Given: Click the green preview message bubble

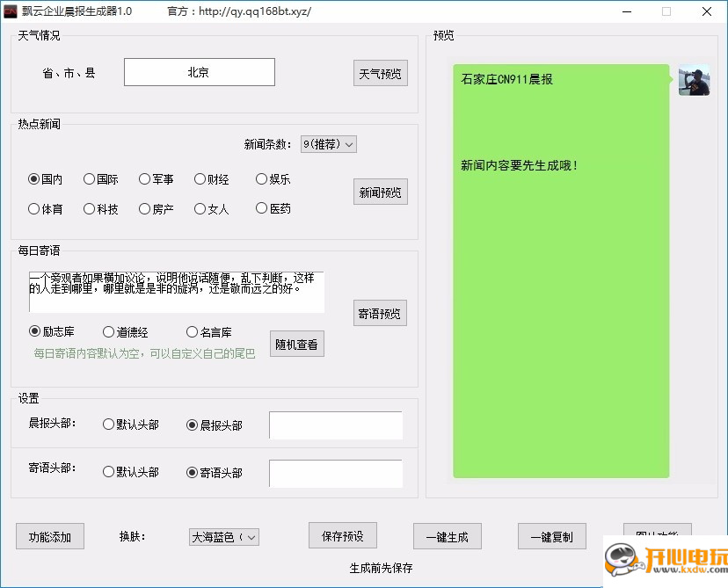Looking at the screenshot, I should 561,271.
